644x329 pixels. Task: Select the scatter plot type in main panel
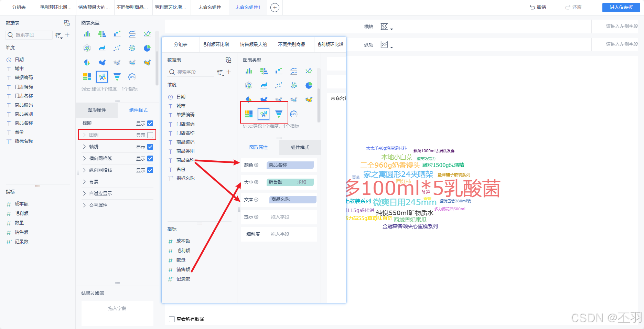(x=117, y=48)
